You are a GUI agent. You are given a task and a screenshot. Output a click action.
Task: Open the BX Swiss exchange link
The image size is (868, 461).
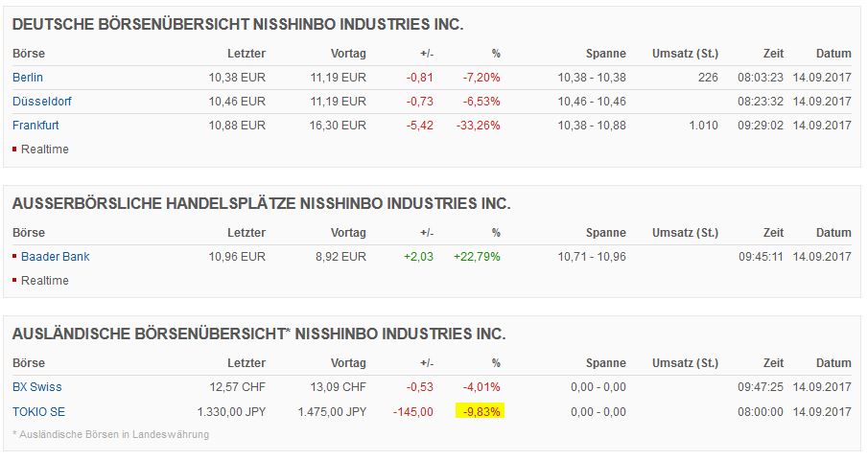coord(37,387)
